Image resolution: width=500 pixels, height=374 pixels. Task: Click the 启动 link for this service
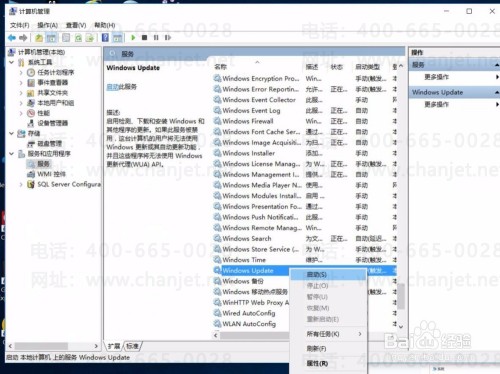click(113, 87)
